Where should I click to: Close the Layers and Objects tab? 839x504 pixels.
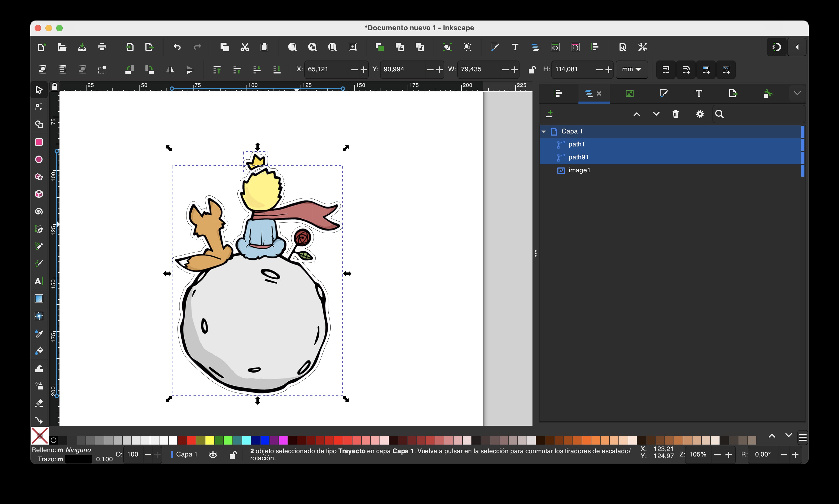(x=599, y=93)
